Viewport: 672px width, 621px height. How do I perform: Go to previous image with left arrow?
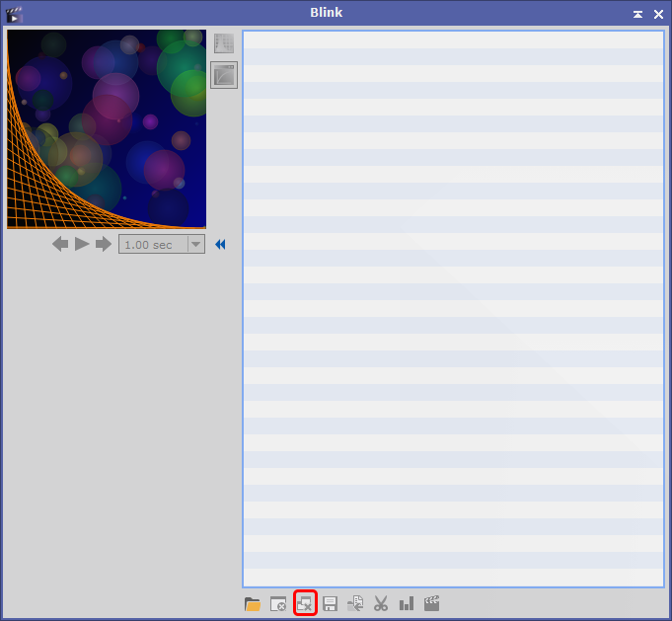61,244
